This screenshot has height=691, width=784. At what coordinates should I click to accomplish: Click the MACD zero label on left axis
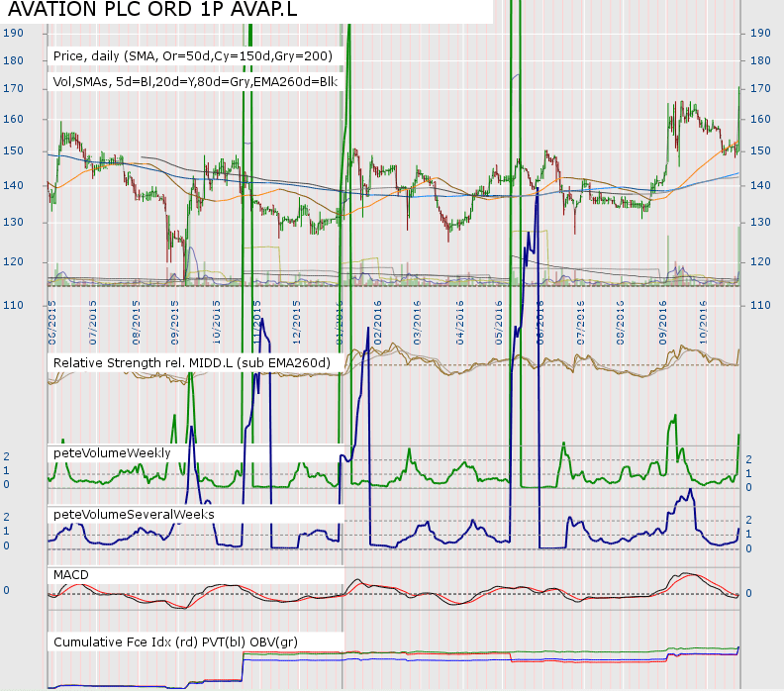(7, 590)
